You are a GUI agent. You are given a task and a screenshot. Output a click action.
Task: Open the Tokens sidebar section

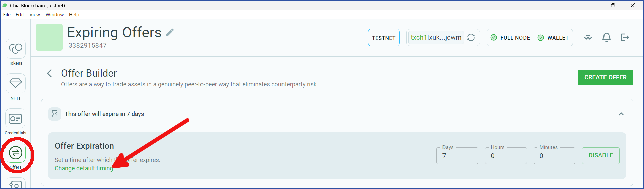(15, 52)
